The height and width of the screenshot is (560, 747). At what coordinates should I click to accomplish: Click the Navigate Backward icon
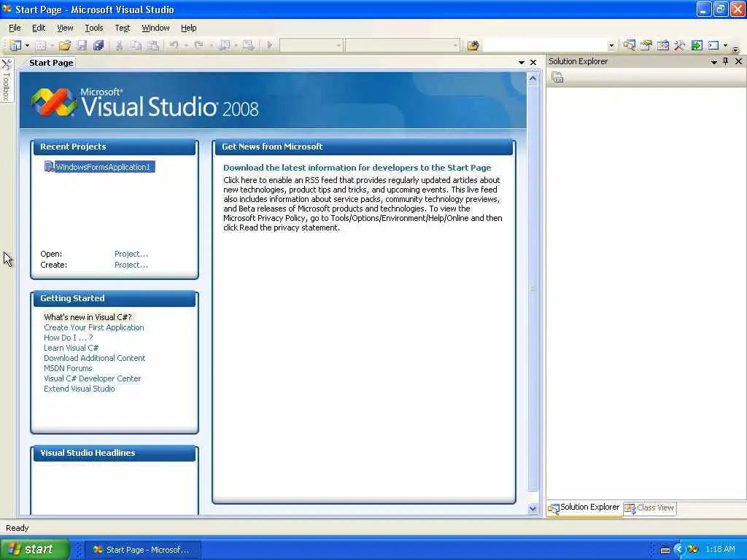(x=225, y=46)
